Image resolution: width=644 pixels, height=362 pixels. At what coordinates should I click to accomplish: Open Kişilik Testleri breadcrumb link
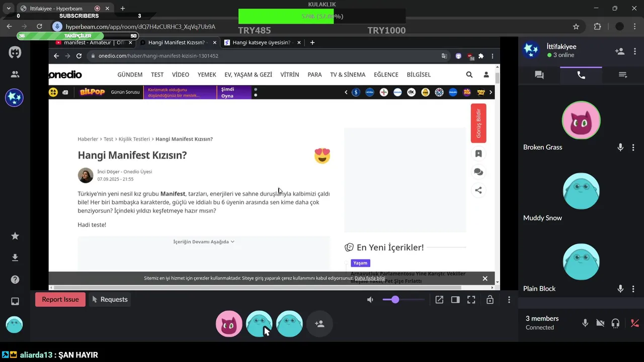[x=134, y=139]
